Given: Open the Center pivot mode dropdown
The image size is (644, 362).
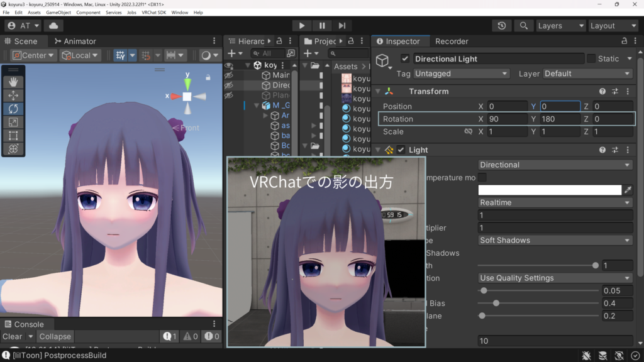Looking at the screenshot, I should [33, 55].
